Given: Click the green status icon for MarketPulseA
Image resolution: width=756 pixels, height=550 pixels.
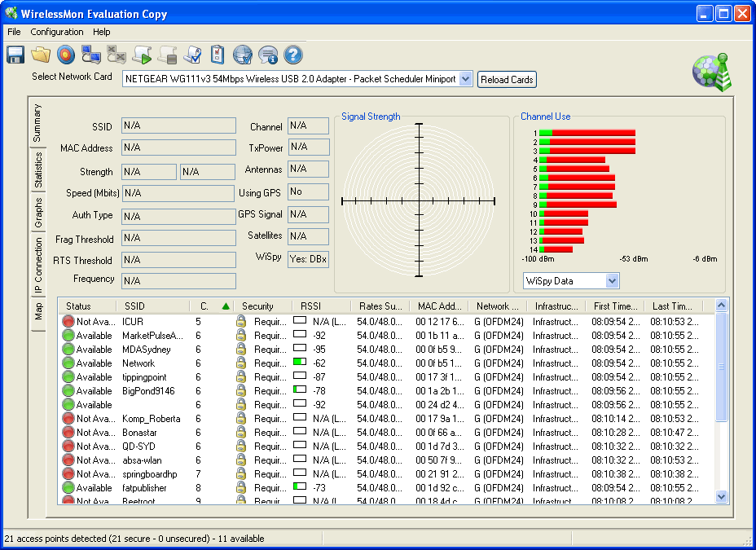Looking at the screenshot, I should point(68,335).
